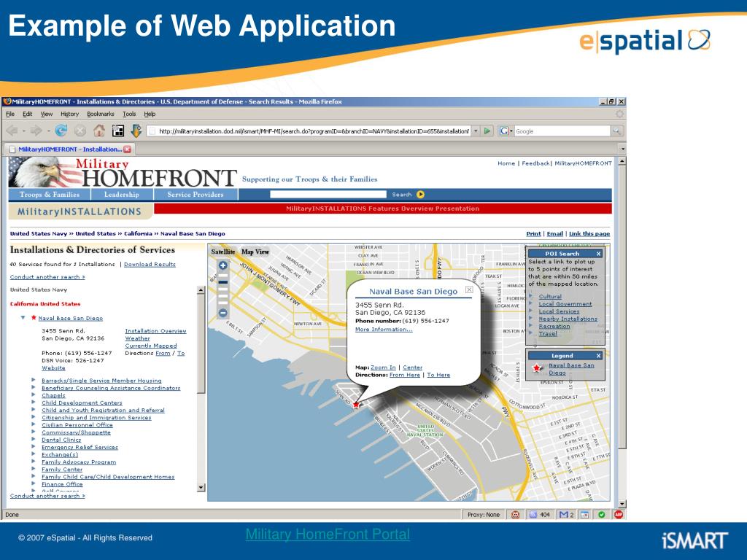Open the Military HomeFront Portal slide link

tap(328, 534)
